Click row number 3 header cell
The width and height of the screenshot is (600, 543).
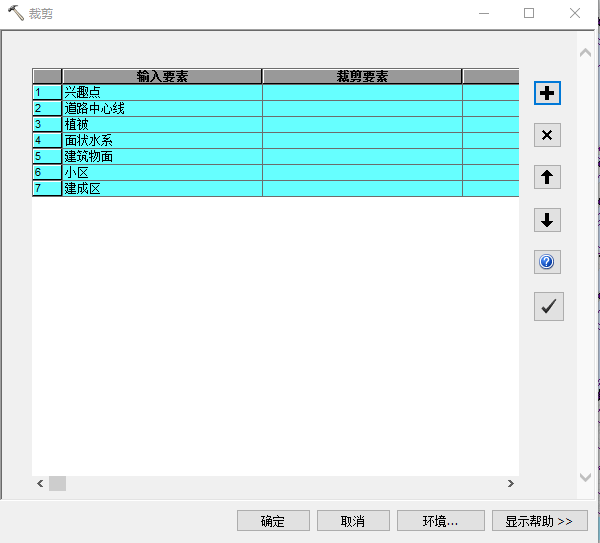click(47, 125)
